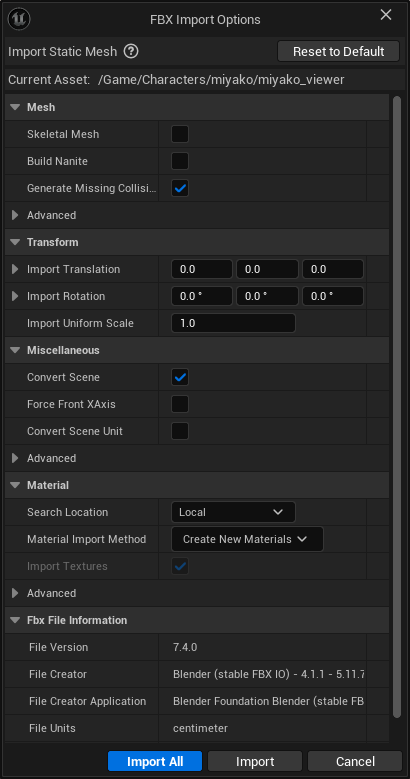Click the File Creator Blender value
The image size is (410, 779).
(x=268, y=674)
